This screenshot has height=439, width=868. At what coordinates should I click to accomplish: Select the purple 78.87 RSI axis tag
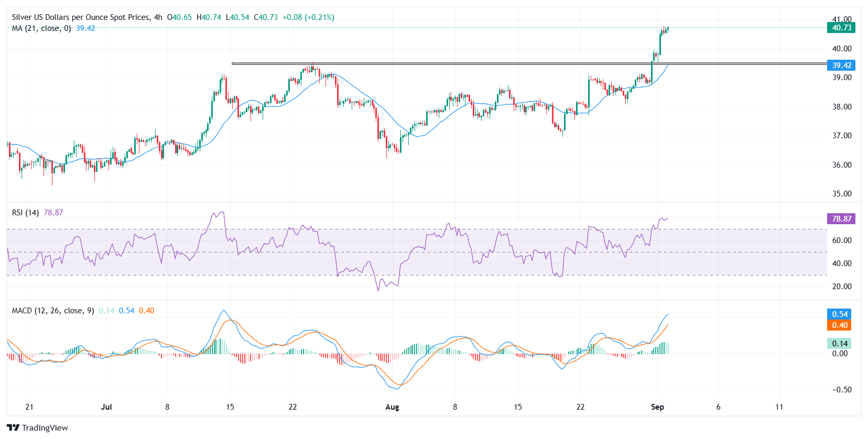841,219
